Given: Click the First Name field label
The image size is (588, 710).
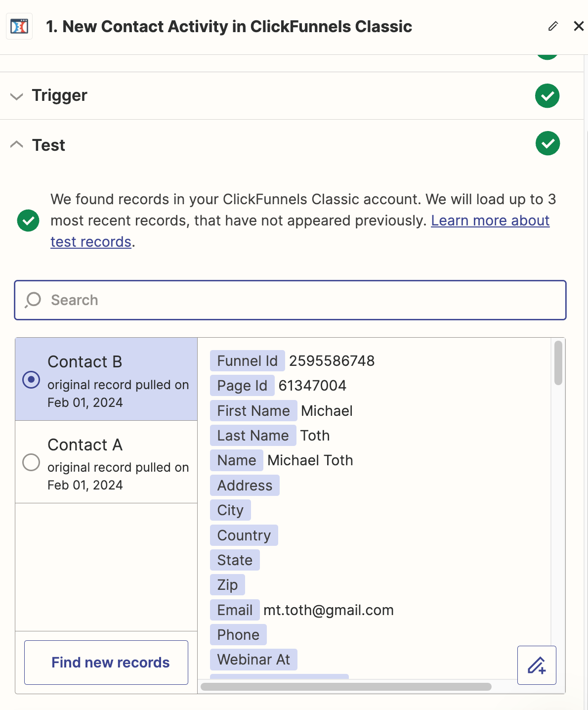Looking at the screenshot, I should point(253,411).
